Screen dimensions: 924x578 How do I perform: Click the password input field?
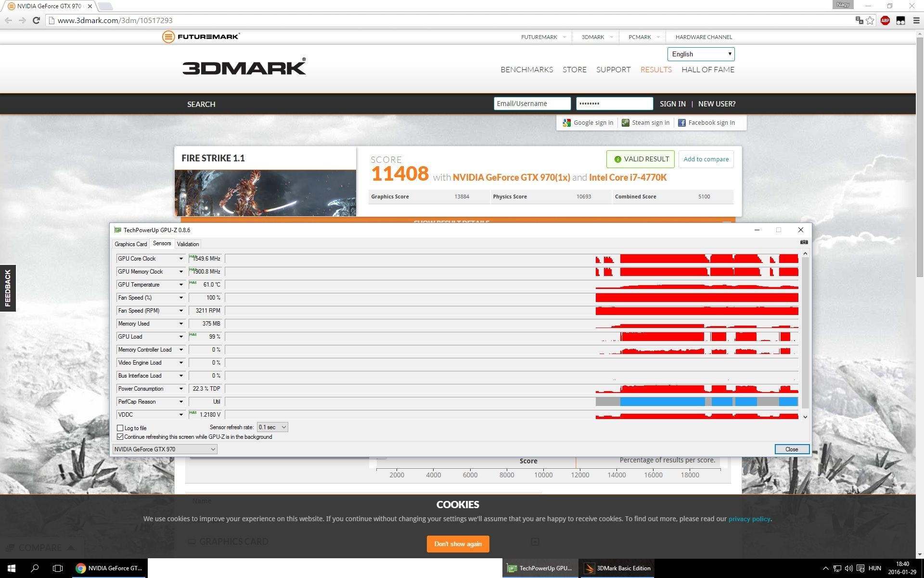(x=615, y=104)
